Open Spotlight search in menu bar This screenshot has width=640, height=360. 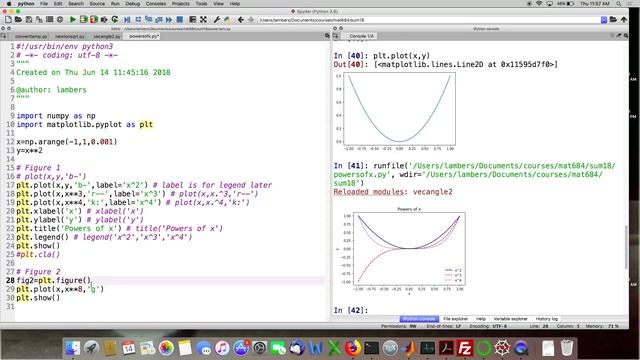click(x=619, y=3)
